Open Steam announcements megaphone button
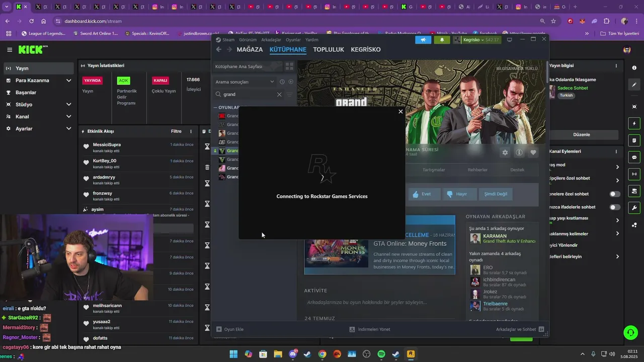The image size is (644, 362). pyautogui.click(x=423, y=40)
